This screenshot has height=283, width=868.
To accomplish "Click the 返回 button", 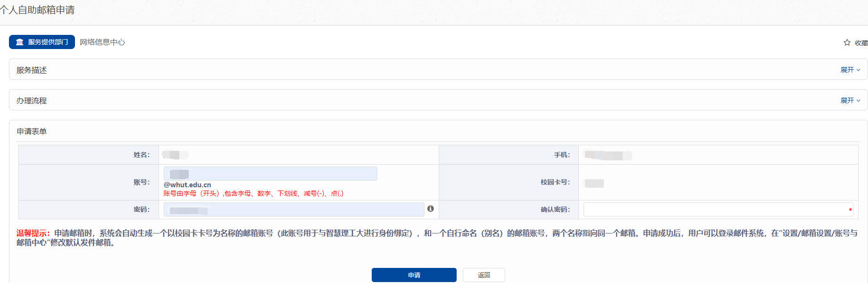I will click(484, 275).
